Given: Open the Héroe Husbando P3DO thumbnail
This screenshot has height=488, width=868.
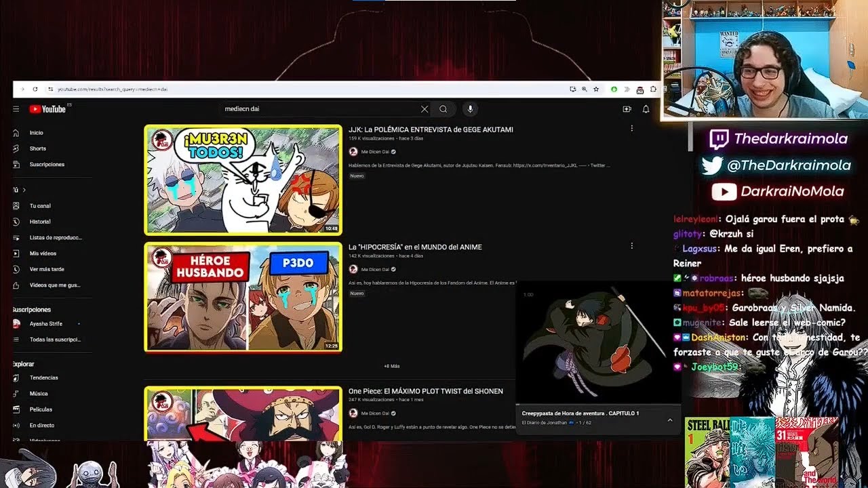Looking at the screenshot, I should [243, 298].
